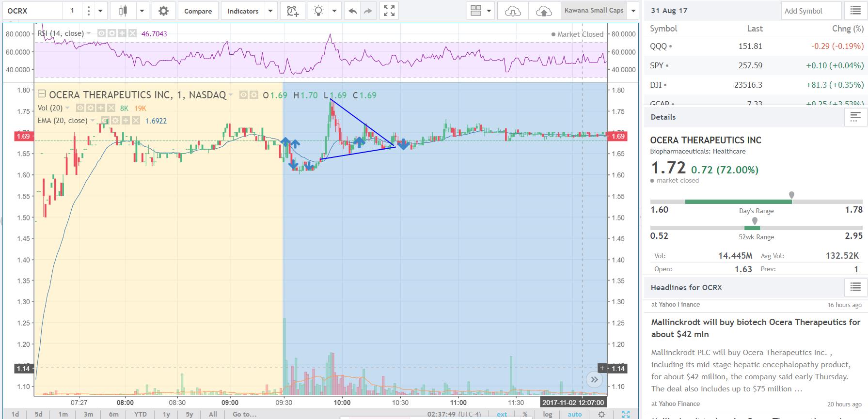The image size is (868, 419).
Task: Open RSI indicator format settings gear
Action: (x=111, y=33)
